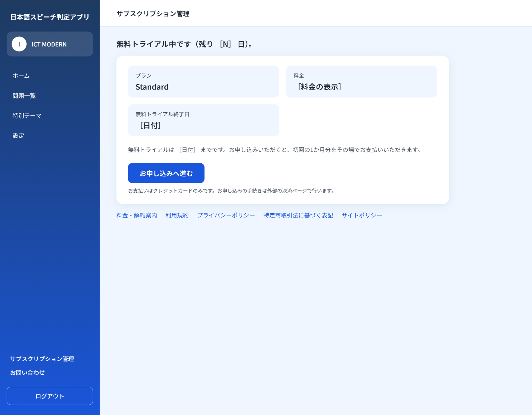The height and width of the screenshot is (415, 532).
Task: Click the サブスクリプション管理 page title in the header
Action: [153, 14]
